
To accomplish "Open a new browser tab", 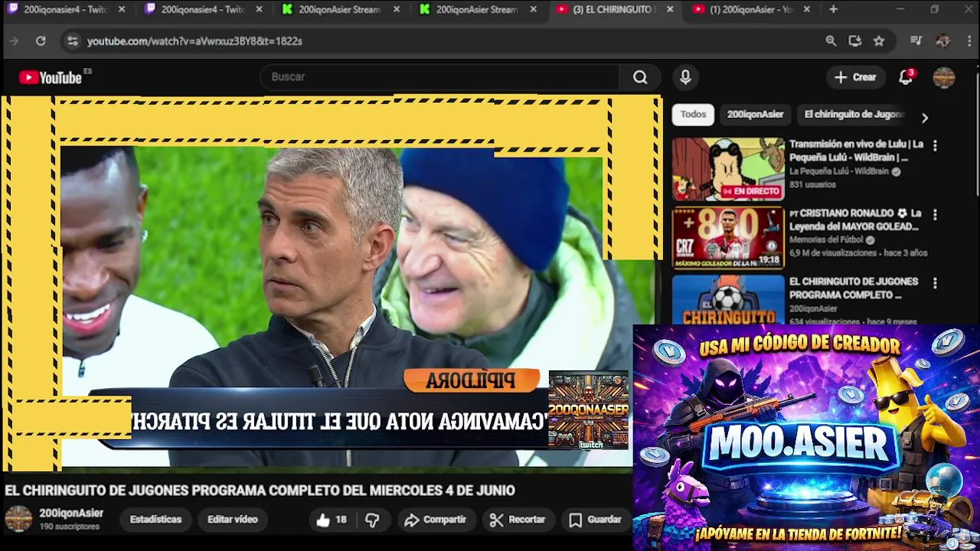I will (833, 10).
